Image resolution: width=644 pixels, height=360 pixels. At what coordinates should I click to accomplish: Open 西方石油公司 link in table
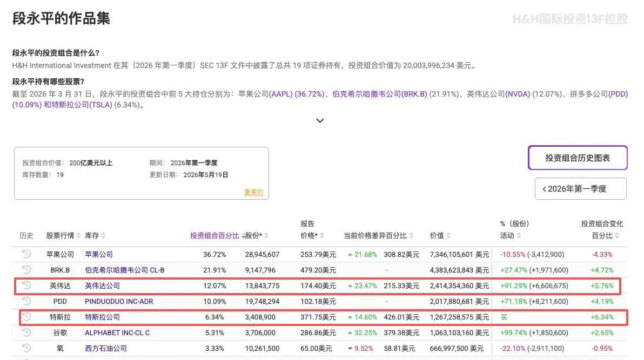(105, 348)
